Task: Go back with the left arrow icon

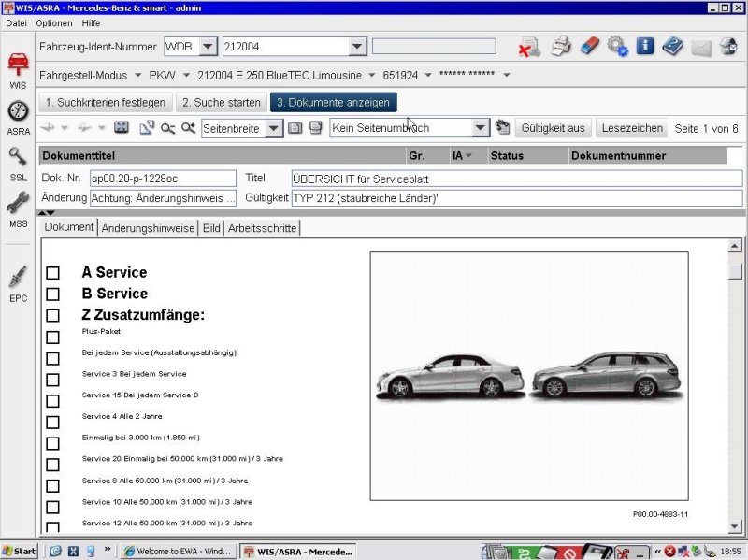Action: (49, 128)
